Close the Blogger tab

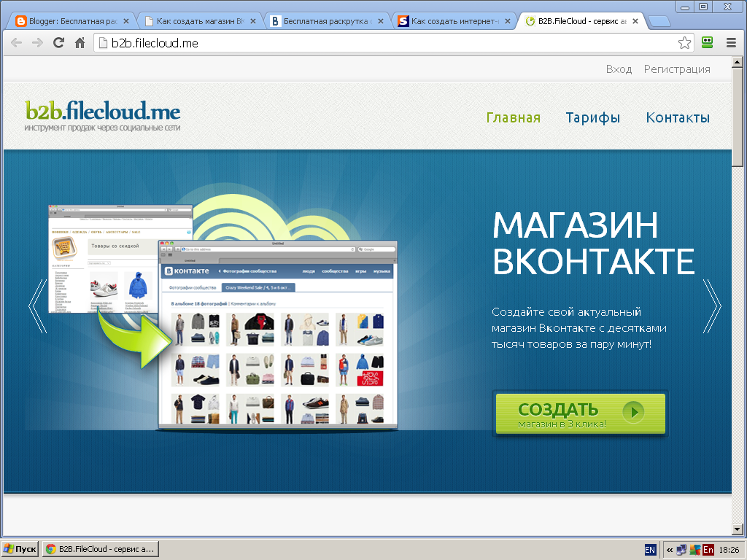click(126, 21)
